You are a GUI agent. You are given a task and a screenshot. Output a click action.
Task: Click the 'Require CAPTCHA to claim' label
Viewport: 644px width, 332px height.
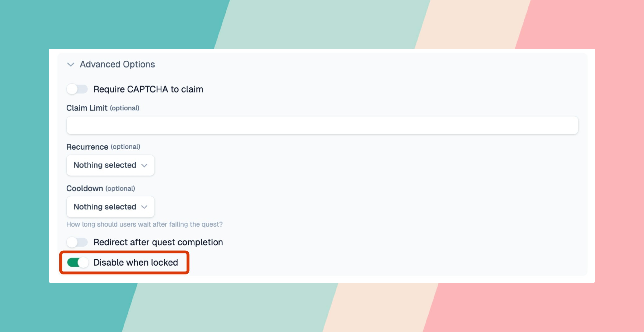point(148,89)
